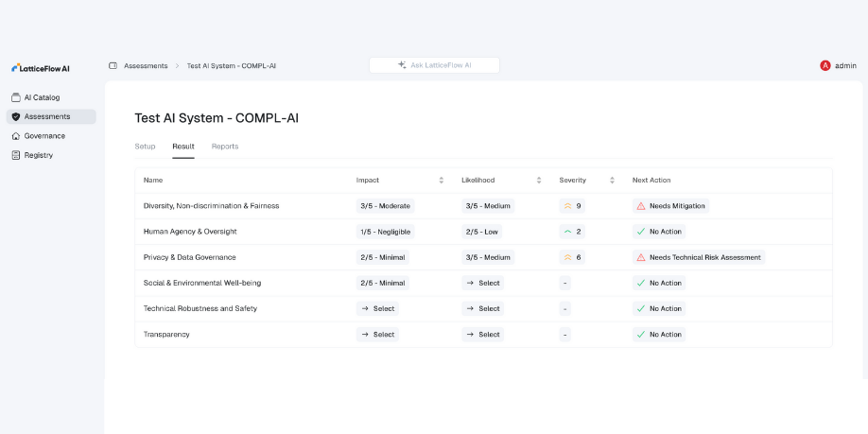868x434 pixels.
Task: Switch to the Setup tab
Action: [x=145, y=147]
